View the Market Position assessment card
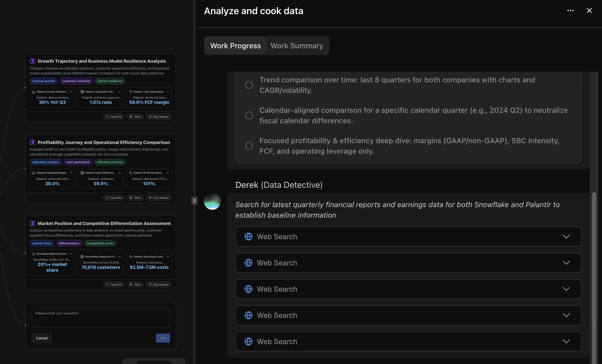 [135, 285]
